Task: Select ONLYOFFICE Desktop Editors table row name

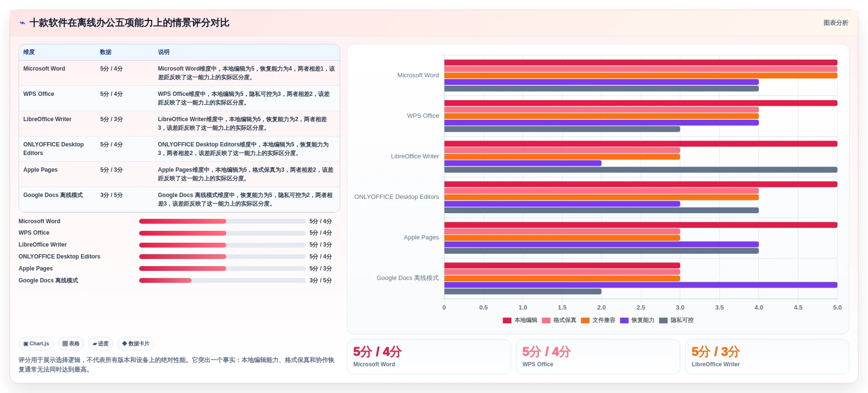Action: pos(53,149)
